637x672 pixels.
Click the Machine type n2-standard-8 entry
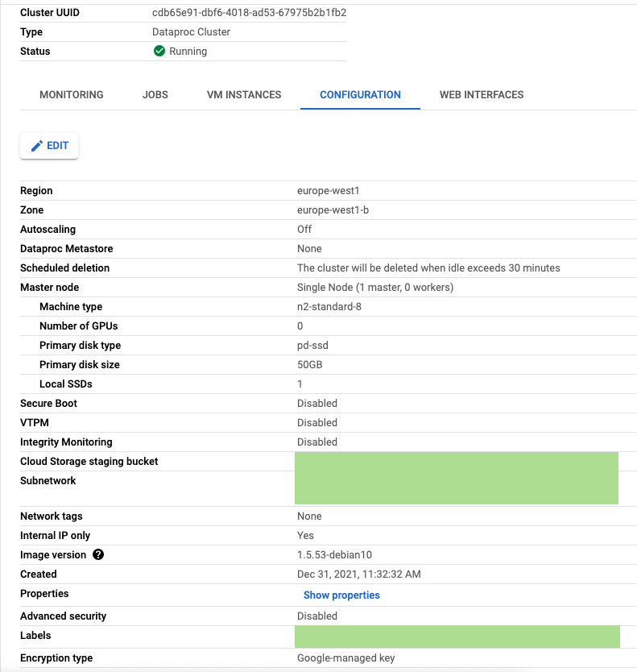click(329, 306)
